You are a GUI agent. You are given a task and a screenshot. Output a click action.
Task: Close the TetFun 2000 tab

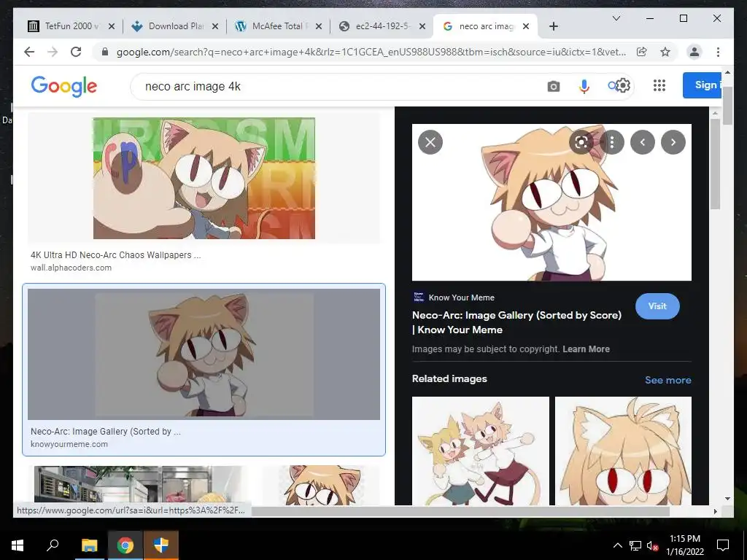tap(112, 26)
